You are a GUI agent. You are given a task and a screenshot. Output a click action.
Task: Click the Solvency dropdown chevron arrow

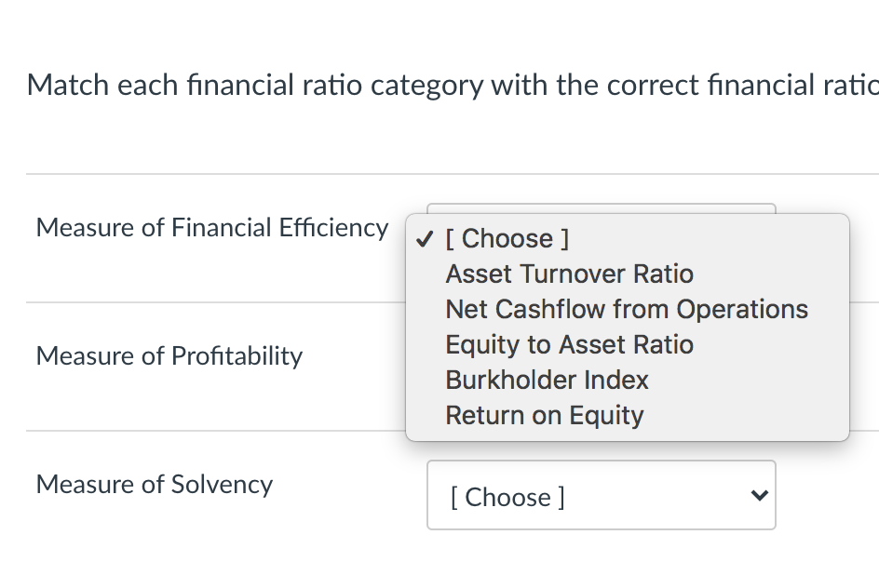pos(760,496)
